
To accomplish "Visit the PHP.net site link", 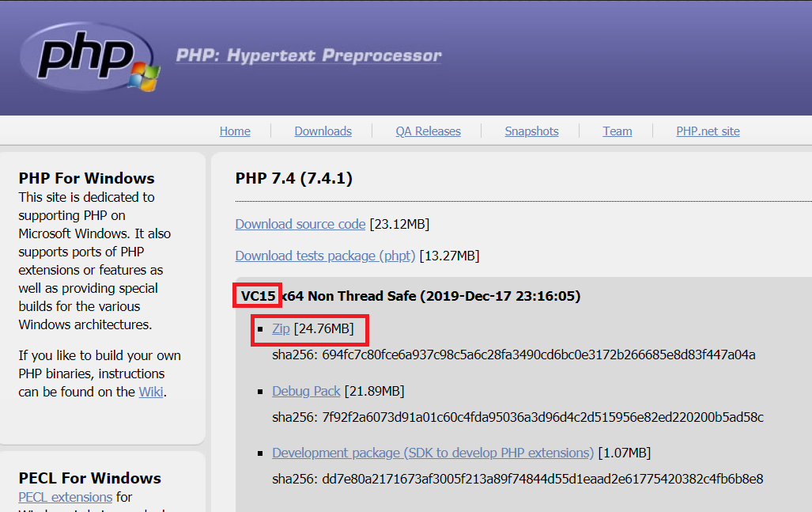I will click(708, 131).
